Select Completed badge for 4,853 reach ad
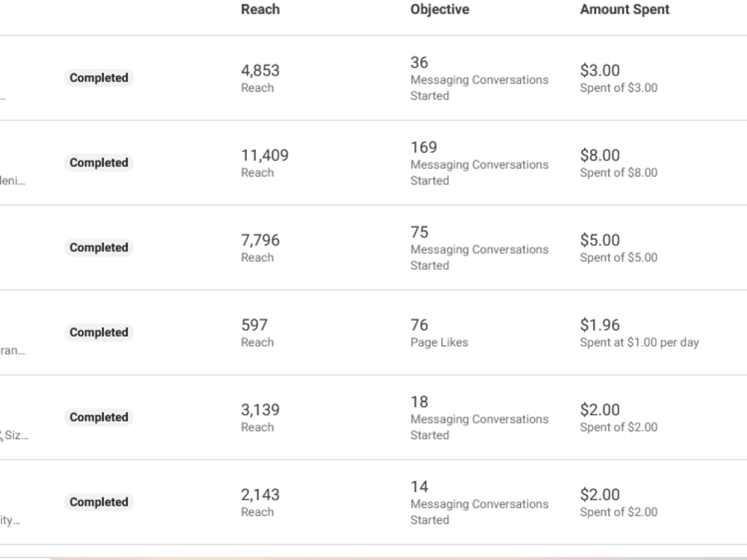 click(99, 78)
